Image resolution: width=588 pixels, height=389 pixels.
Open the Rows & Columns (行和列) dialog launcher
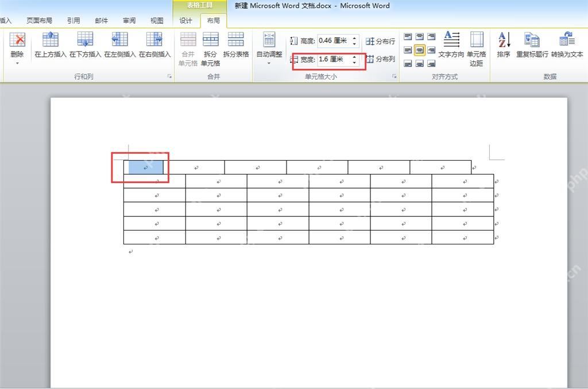coord(169,76)
